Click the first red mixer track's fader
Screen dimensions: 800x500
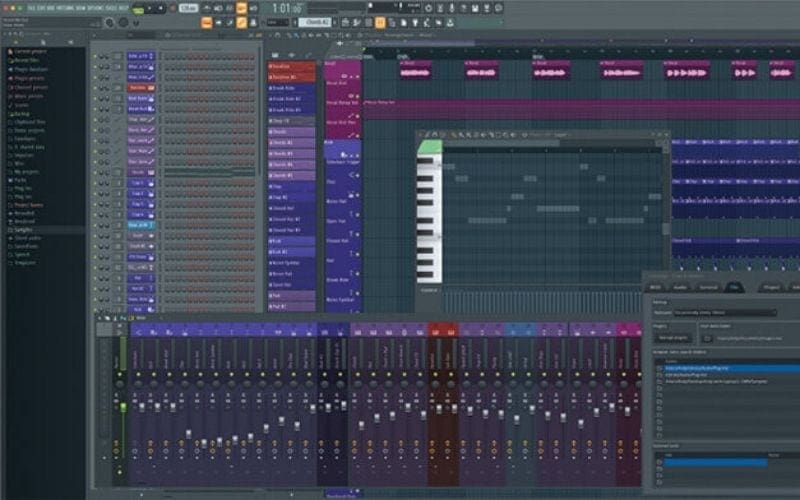point(439,408)
